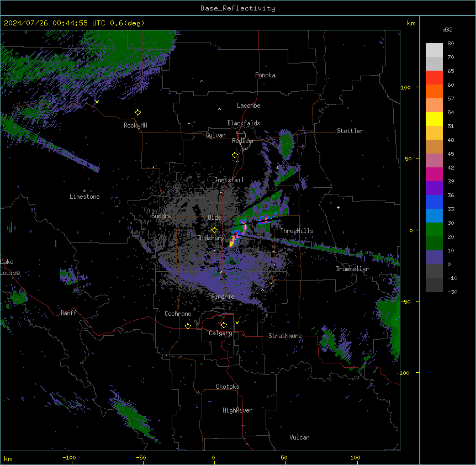This screenshot has height=465, width=476.
Task: Click the Sylvan label
Action: [215, 135]
